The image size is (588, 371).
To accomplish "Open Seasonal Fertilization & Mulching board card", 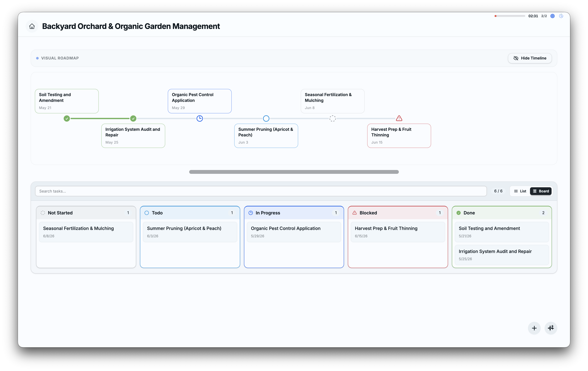I will click(x=86, y=232).
